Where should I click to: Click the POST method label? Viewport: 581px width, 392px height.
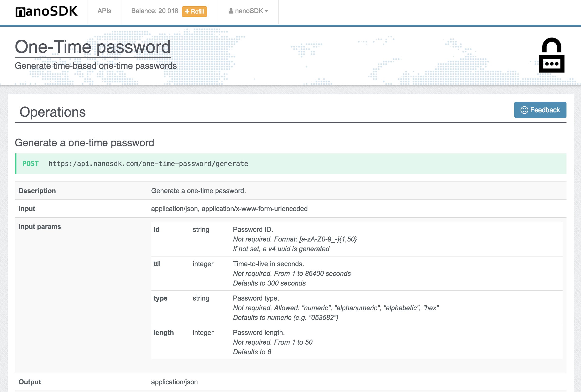tap(30, 164)
